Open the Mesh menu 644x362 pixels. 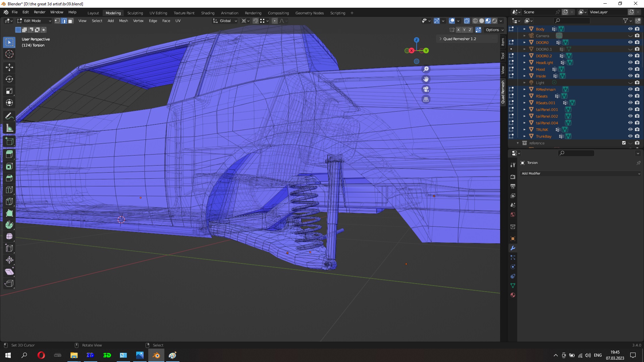click(x=123, y=21)
